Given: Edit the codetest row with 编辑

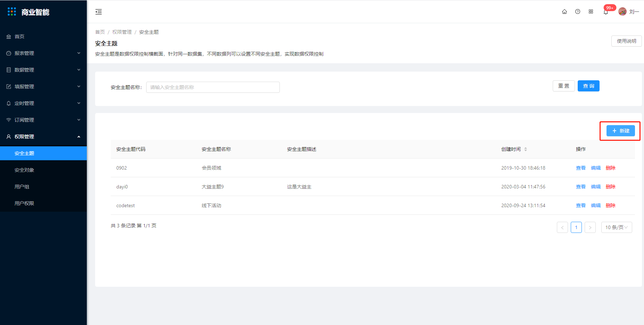Looking at the screenshot, I should 596,205.
